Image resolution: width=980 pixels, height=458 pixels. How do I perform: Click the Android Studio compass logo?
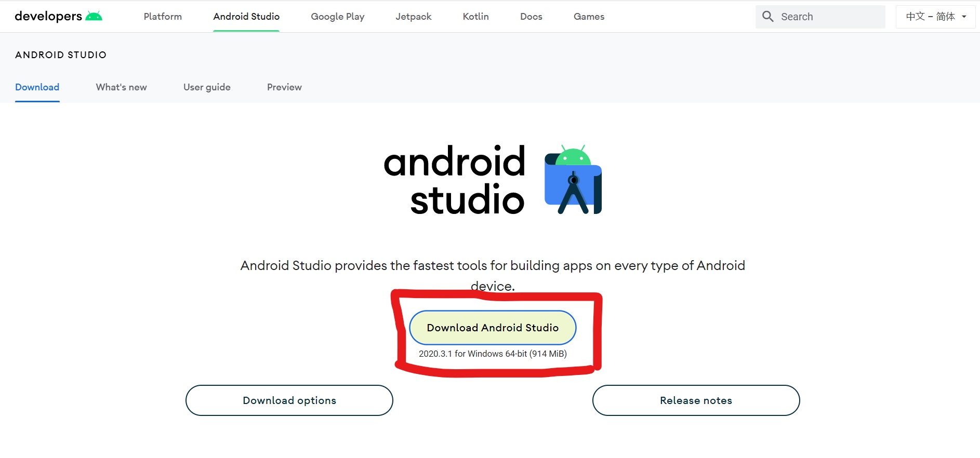click(x=573, y=179)
